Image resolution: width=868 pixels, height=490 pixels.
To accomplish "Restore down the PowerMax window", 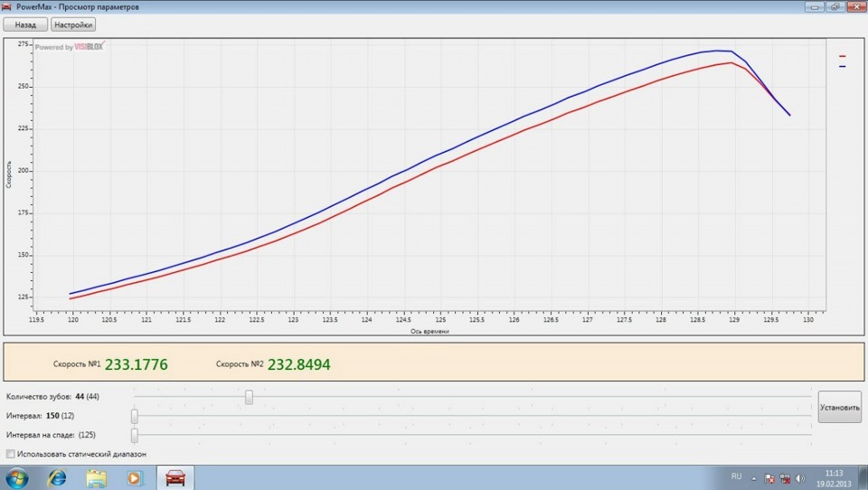I will point(835,6).
